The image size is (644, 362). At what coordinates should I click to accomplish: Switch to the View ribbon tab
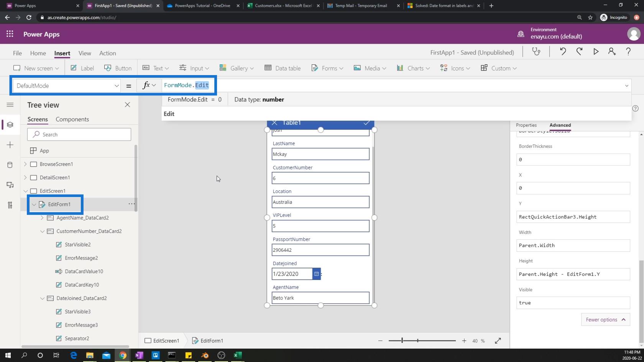click(x=85, y=53)
